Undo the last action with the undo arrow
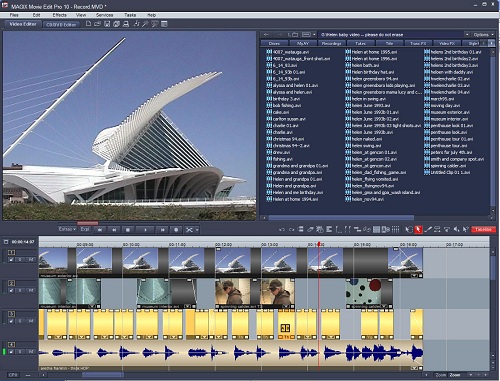Image resolution: width=500 pixels, height=381 pixels. pyautogui.click(x=282, y=230)
